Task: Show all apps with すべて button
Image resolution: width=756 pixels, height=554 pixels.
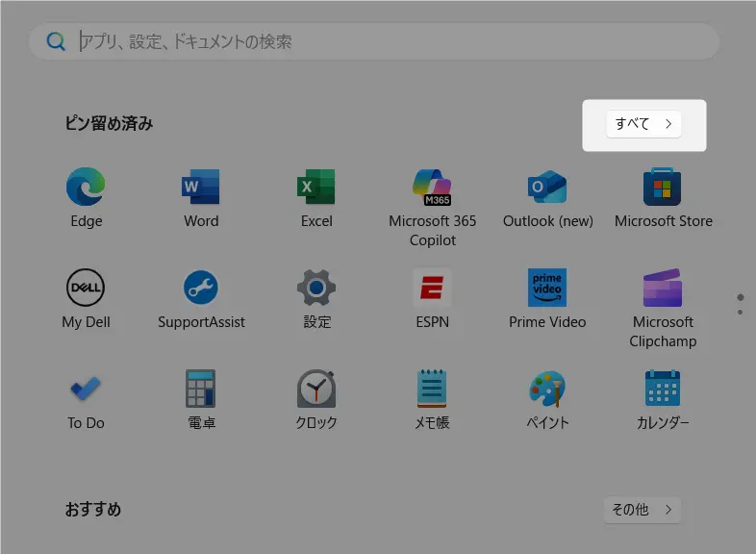Action: [643, 124]
